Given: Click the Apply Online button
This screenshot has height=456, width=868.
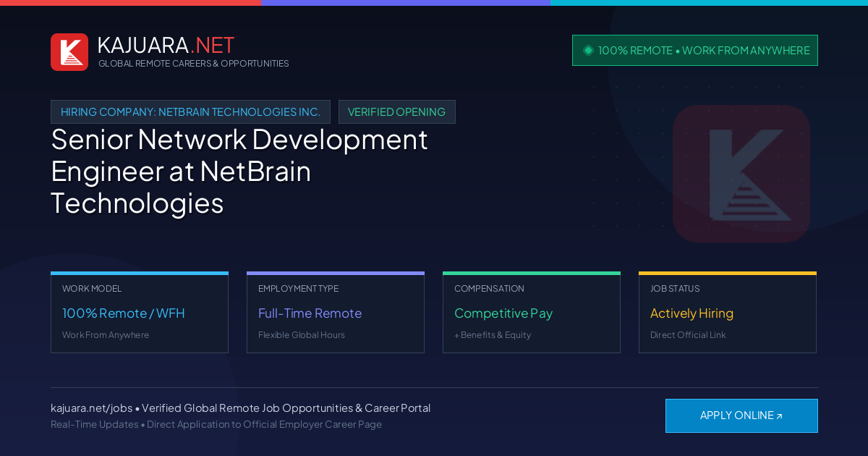Looking at the screenshot, I should point(741,415).
